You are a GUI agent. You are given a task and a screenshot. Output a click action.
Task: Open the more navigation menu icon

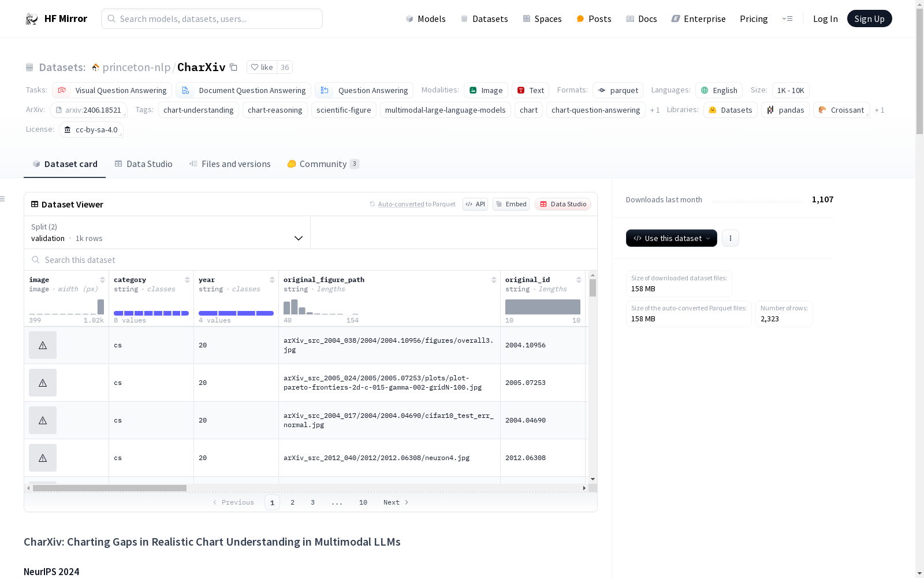click(787, 18)
